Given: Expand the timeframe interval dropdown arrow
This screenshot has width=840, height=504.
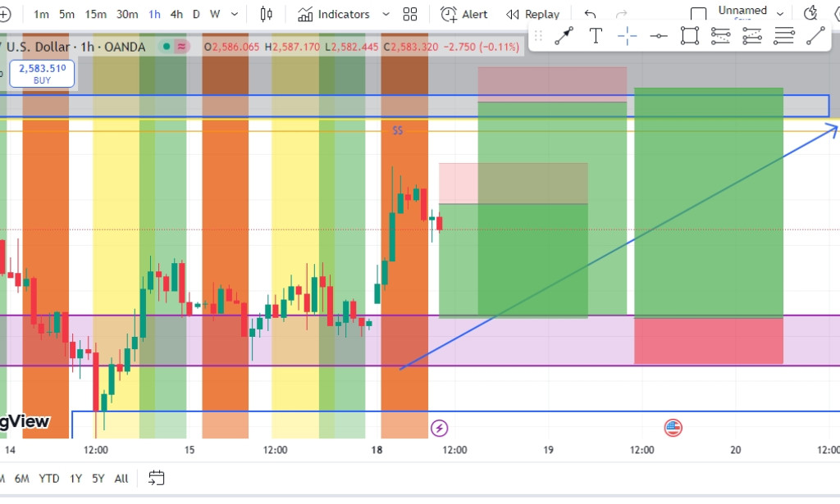Looking at the screenshot, I should click(x=235, y=14).
